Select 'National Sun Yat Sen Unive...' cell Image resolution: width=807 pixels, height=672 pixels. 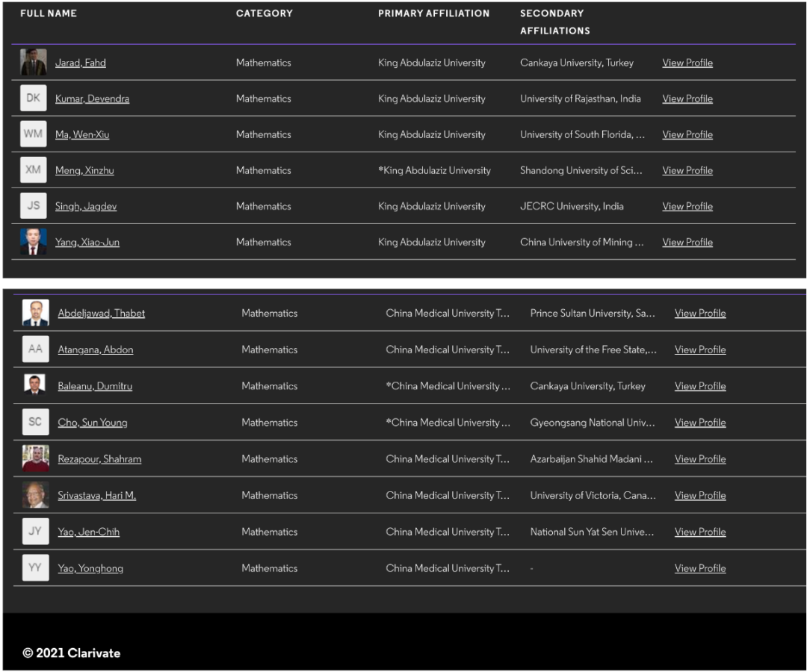(592, 532)
